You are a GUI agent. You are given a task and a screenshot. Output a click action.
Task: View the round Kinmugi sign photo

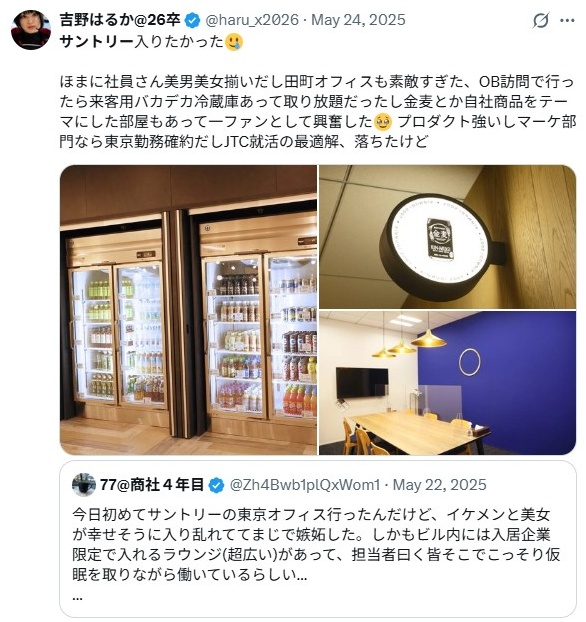[448, 237]
